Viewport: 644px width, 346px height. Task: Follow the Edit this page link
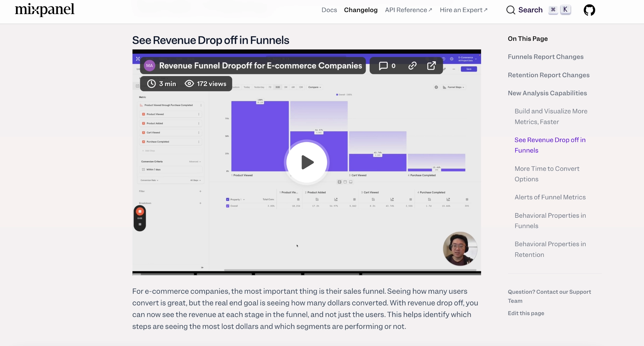(x=526, y=313)
